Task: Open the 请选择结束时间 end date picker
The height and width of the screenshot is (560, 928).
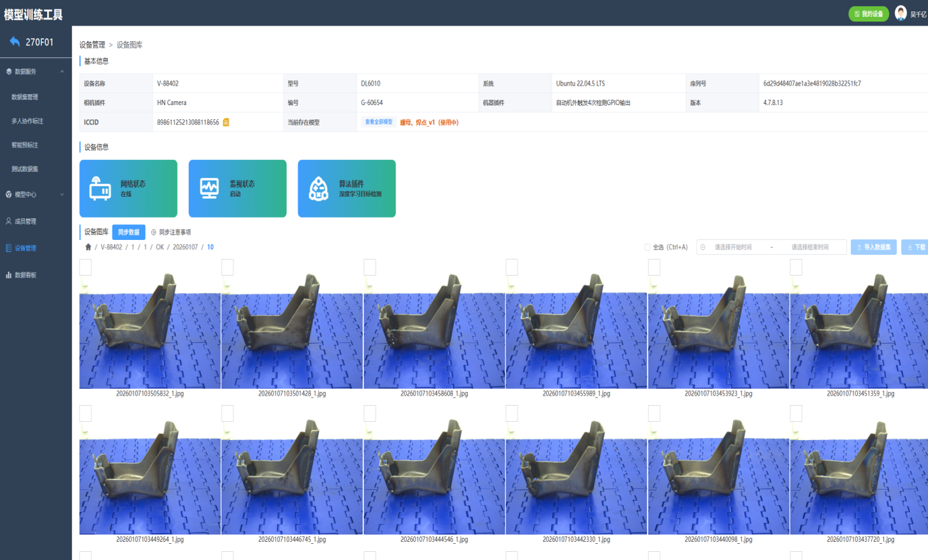Action: [809, 247]
